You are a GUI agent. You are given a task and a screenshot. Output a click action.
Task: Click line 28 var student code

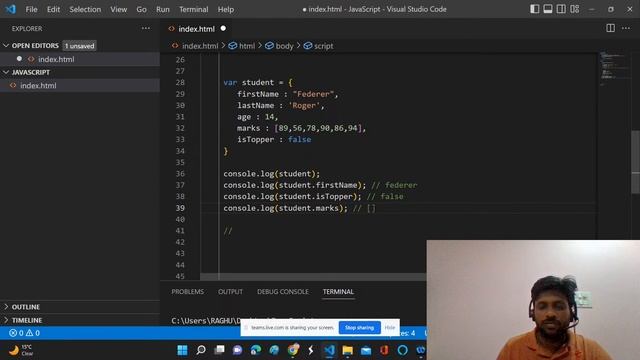pyautogui.click(x=258, y=82)
